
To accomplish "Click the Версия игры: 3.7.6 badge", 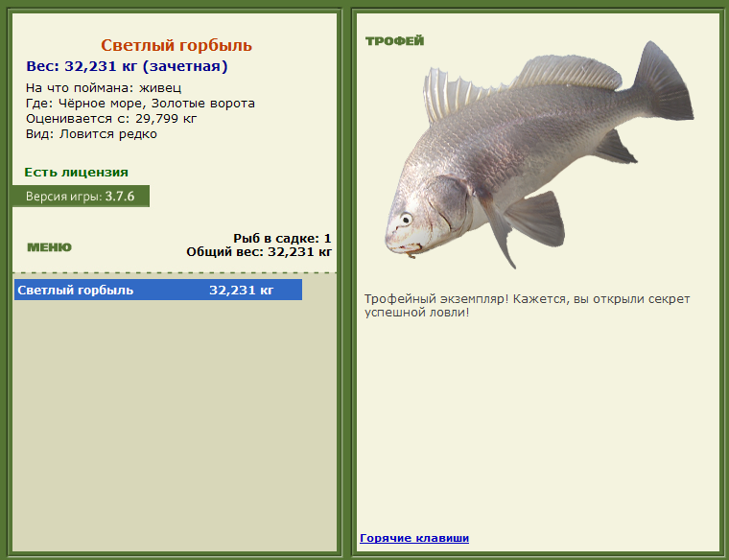I will tap(81, 197).
